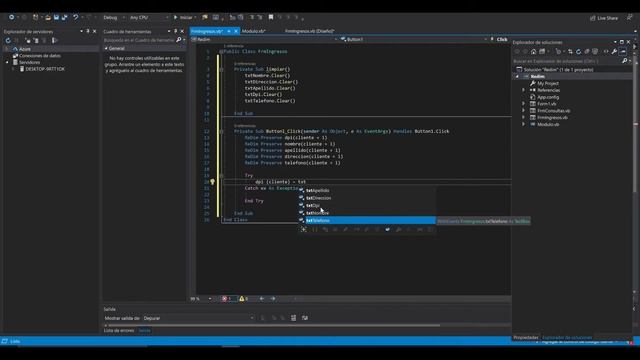
Task: Open properties wrench in Solution Explorer
Action: pos(614,52)
